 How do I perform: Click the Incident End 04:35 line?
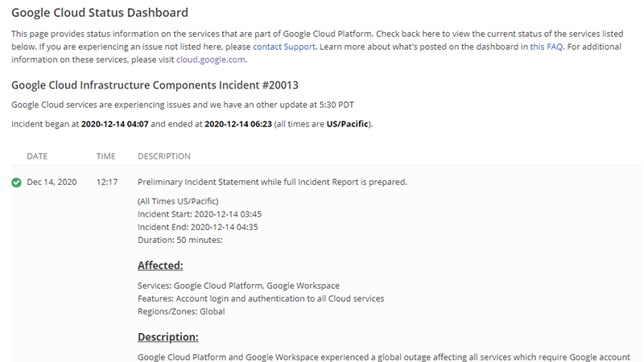pyautogui.click(x=198, y=227)
